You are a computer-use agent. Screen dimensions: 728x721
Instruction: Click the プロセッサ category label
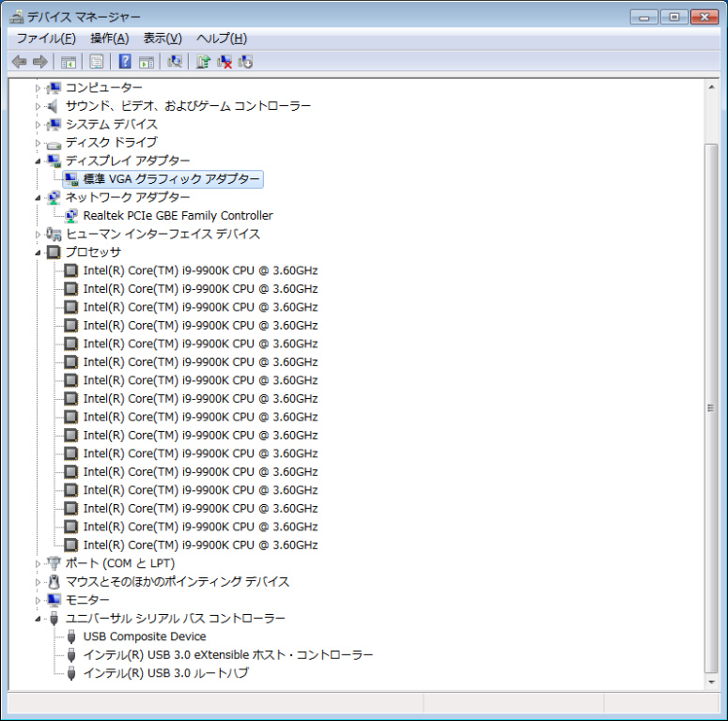point(93,253)
